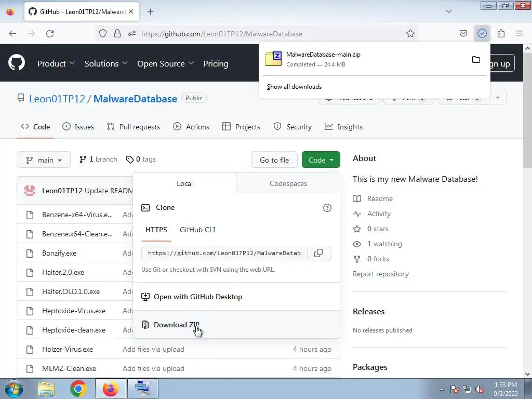Open the extensions puzzle icon
Image resolution: width=532 pixels, height=399 pixels.
(501, 34)
